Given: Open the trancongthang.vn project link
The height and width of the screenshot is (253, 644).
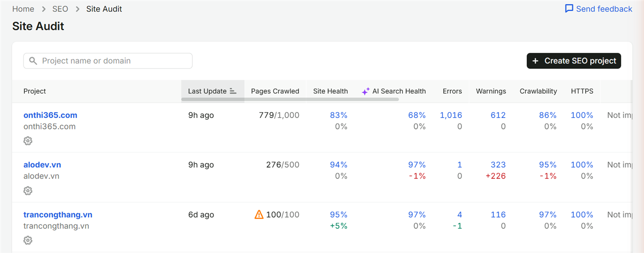Looking at the screenshot, I should (58, 214).
